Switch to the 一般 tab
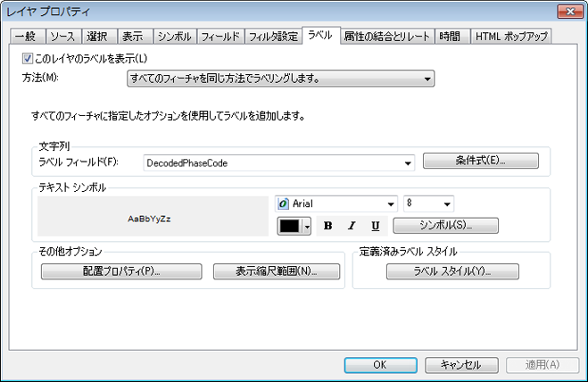The image size is (588, 382). click(x=27, y=37)
